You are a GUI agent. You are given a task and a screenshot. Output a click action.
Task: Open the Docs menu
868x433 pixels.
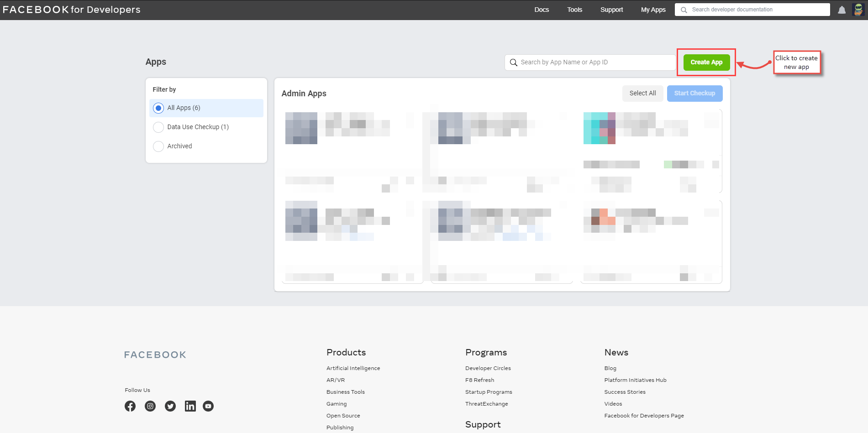tap(542, 10)
